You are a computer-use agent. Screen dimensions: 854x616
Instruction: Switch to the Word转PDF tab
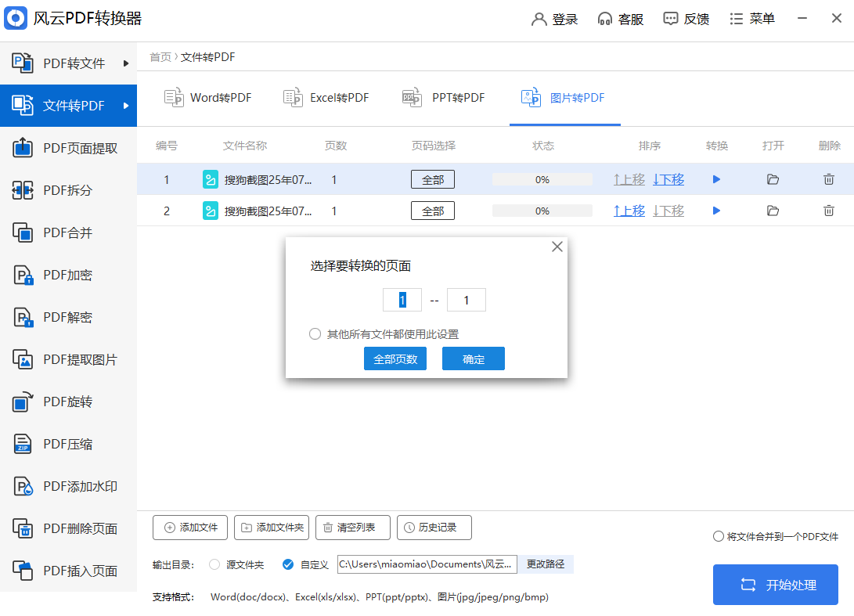pyautogui.click(x=208, y=98)
